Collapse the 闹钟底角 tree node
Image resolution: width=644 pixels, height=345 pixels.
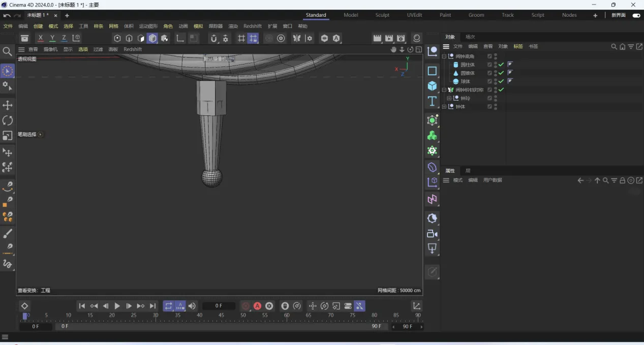[x=444, y=56]
